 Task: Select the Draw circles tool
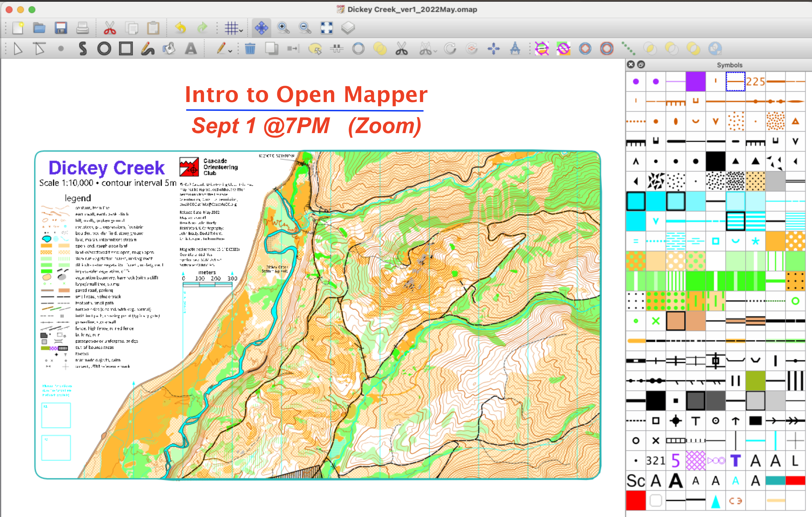point(104,49)
